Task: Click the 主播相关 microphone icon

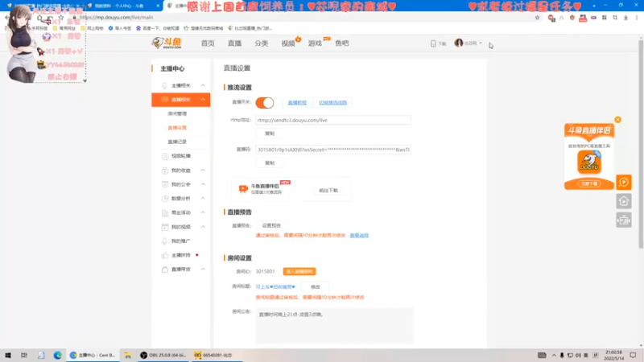Action: [165, 85]
